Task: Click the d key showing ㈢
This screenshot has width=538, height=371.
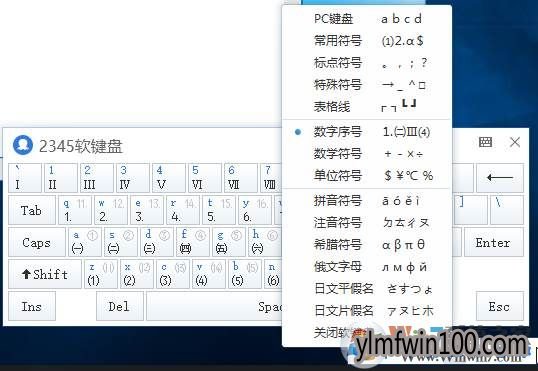Action: (x=157, y=242)
